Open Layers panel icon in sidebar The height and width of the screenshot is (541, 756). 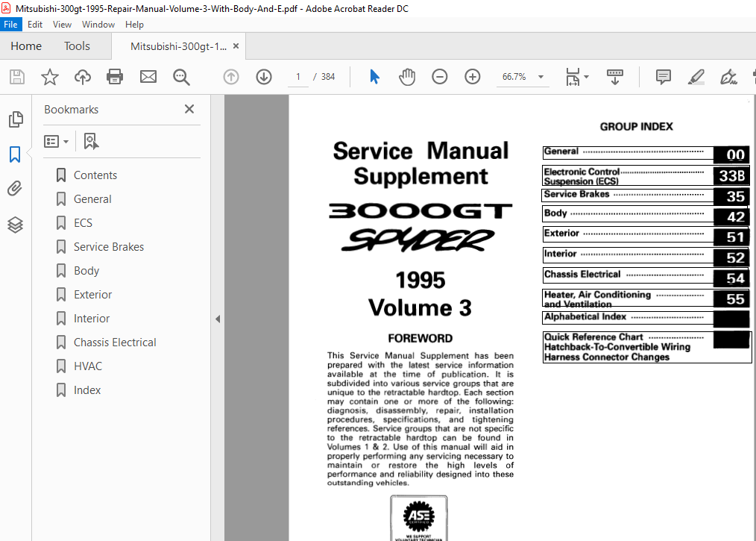(x=15, y=225)
